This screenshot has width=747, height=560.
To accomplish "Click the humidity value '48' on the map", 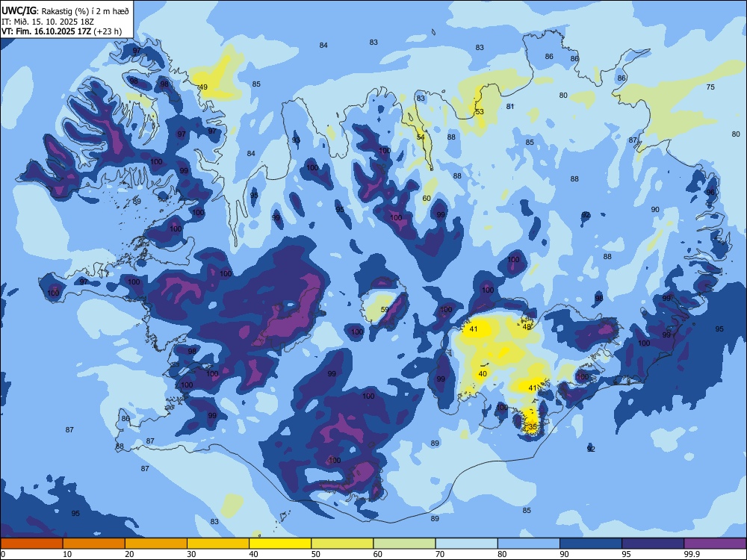I will [527, 327].
